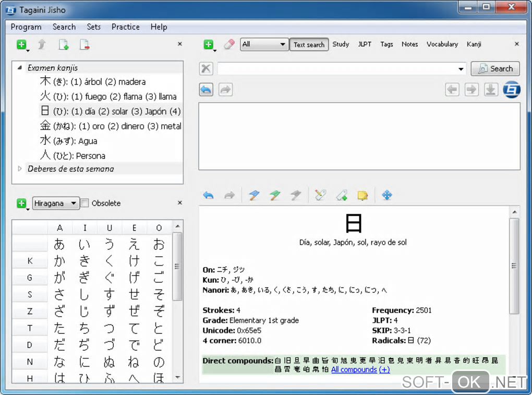Click delete set page icon with red mark
The image size is (532, 395).
tap(84, 44)
